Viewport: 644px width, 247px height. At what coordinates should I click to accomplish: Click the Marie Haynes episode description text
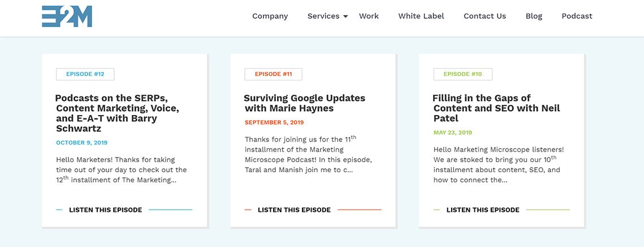309,154
